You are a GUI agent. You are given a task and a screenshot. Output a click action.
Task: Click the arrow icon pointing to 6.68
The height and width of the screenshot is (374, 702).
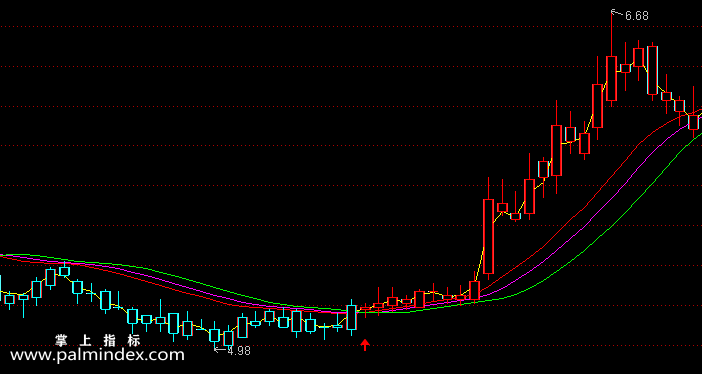pos(617,13)
